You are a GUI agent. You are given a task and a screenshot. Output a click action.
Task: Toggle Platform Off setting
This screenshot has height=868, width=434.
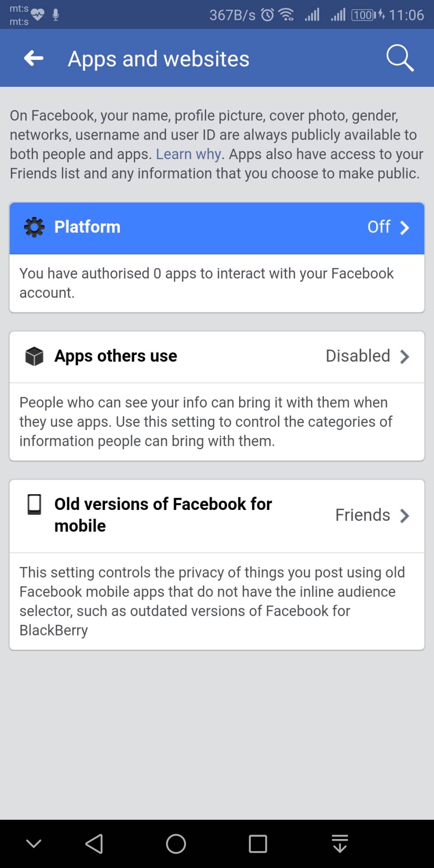pos(379,227)
